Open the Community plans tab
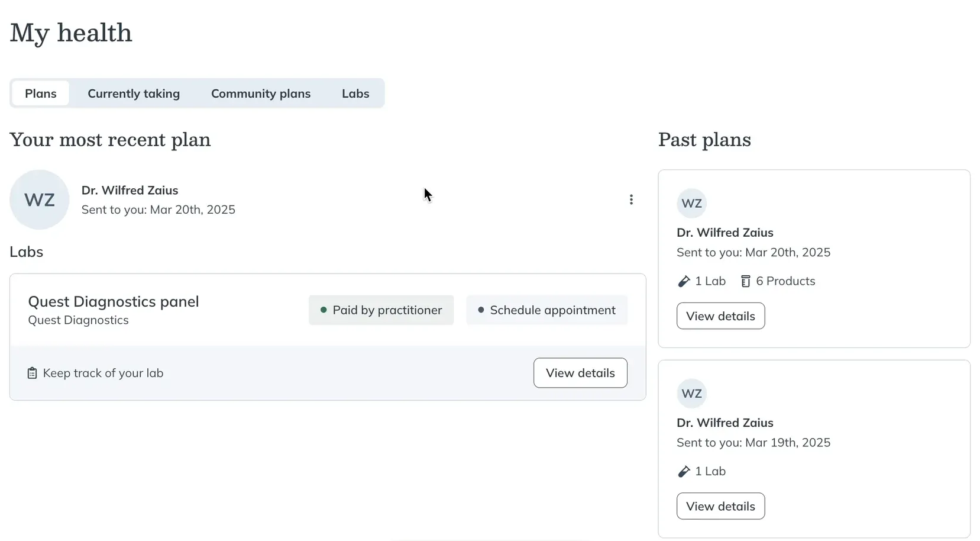 pyautogui.click(x=261, y=94)
